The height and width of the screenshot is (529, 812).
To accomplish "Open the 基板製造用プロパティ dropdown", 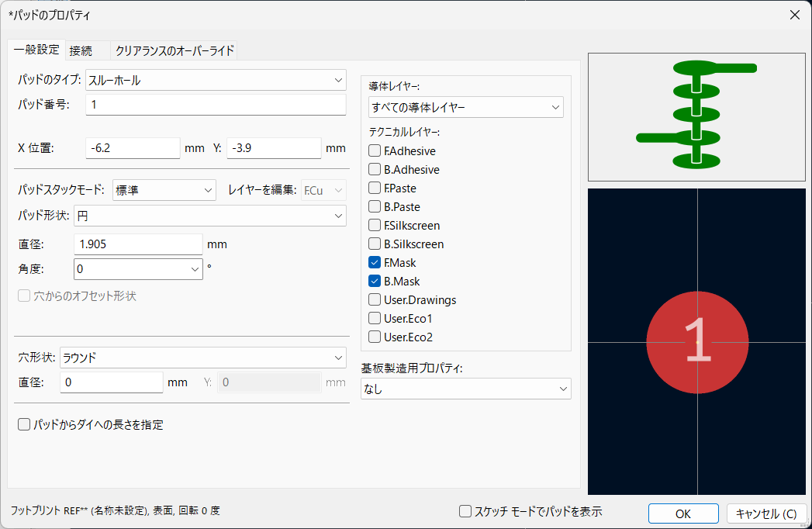I will [x=465, y=389].
